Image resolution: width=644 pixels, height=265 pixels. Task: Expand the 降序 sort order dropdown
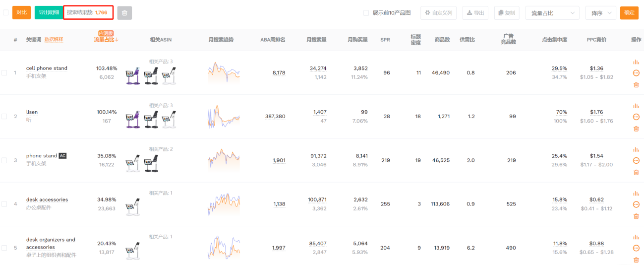point(600,13)
